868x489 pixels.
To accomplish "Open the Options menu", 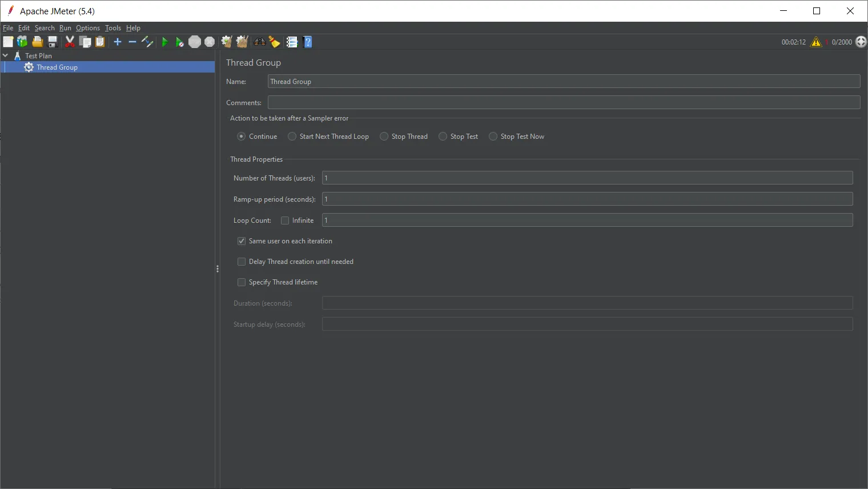I will point(88,28).
